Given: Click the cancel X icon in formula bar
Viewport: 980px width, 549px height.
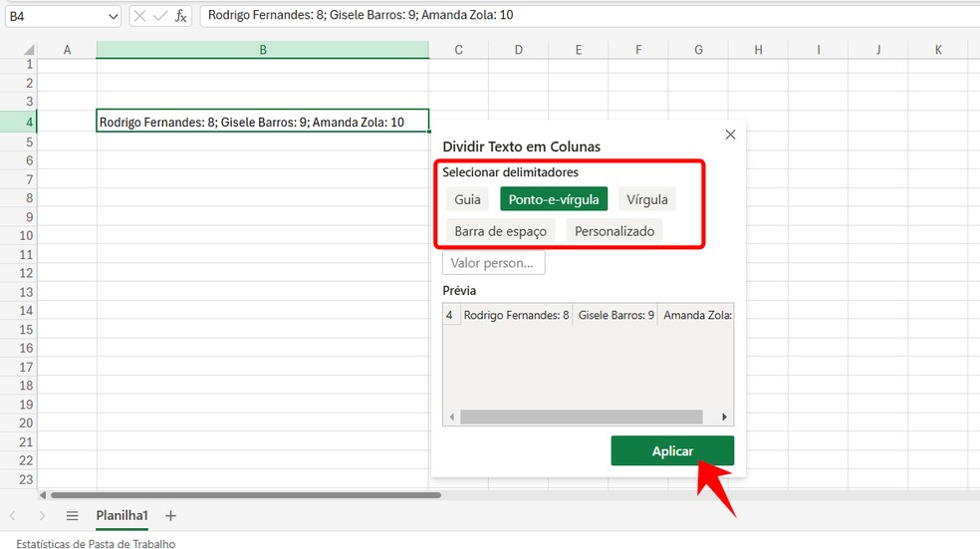Looking at the screenshot, I should [x=140, y=16].
